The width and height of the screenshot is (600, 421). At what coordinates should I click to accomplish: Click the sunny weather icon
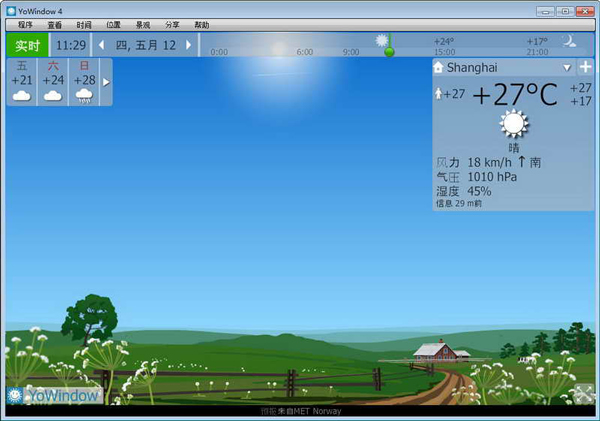pos(514,124)
